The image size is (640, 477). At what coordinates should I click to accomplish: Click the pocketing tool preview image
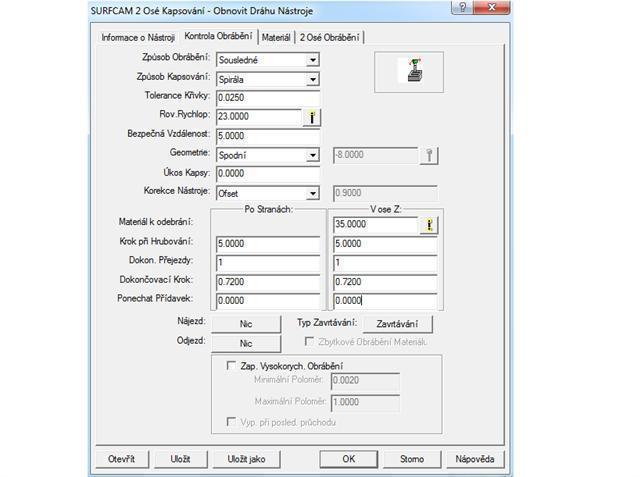pos(410,71)
